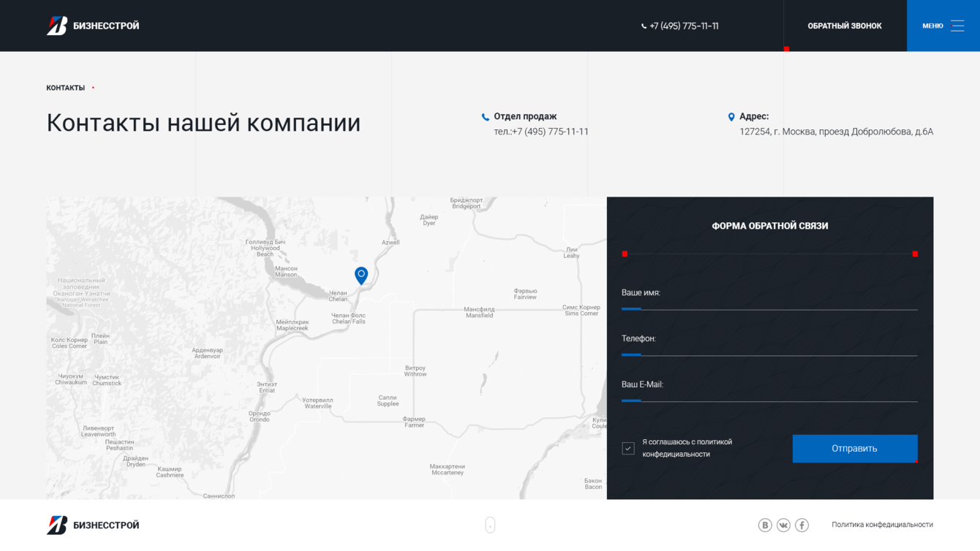The height and width of the screenshot is (551, 980).
Task: Click the sales phone тел.:+7 (495) 775-11-11
Action: (x=541, y=132)
